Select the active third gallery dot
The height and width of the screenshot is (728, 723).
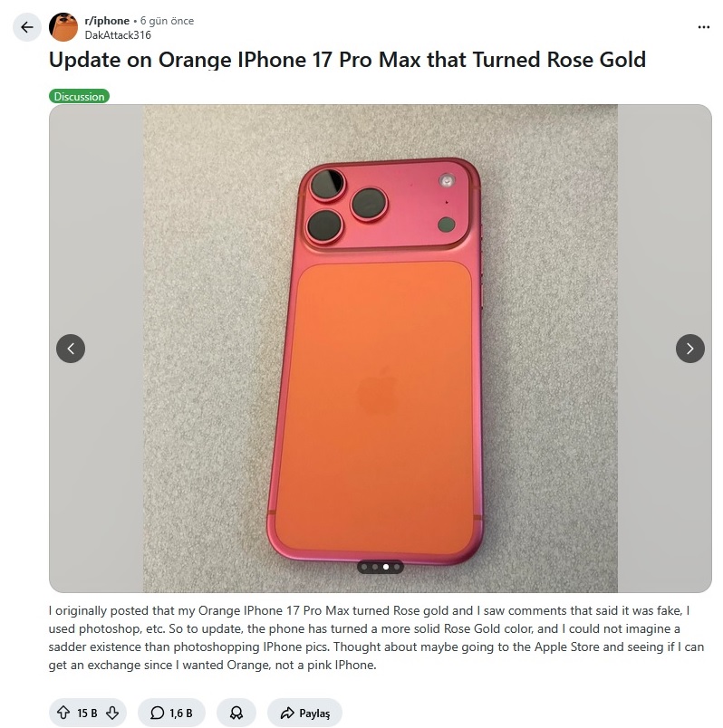(x=386, y=567)
